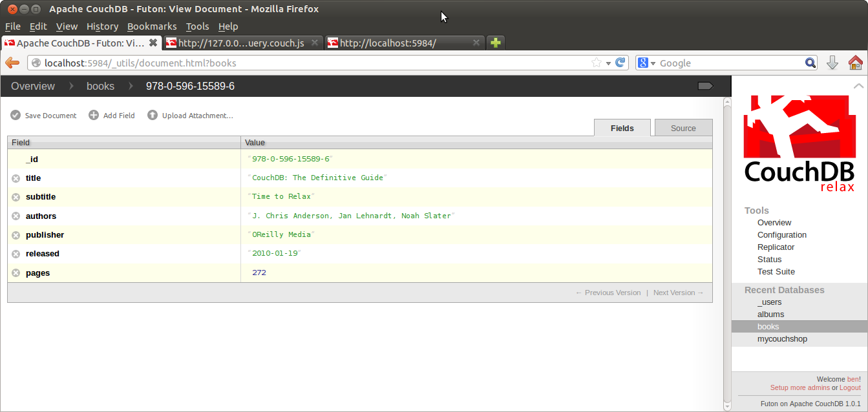The image size is (868, 412).
Task: Open the Edit menu
Action: [x=38, y=26]
